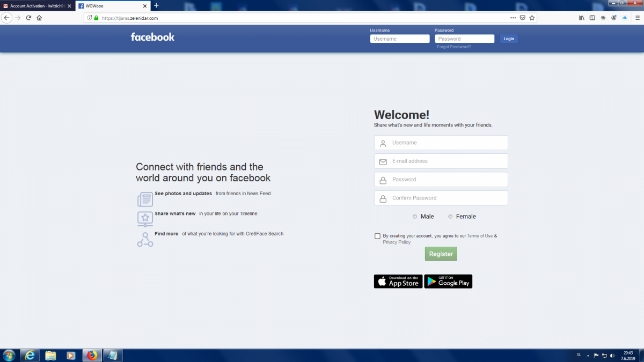Image resolution: width=644 pixels, height=362 pixels.
Task: Toggle the Firefox sidebar view icon
Action: point(592,18)
